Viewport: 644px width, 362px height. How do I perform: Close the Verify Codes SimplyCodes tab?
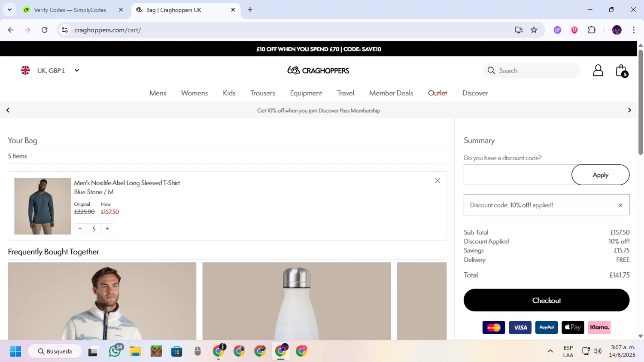[x=121, y=10]
